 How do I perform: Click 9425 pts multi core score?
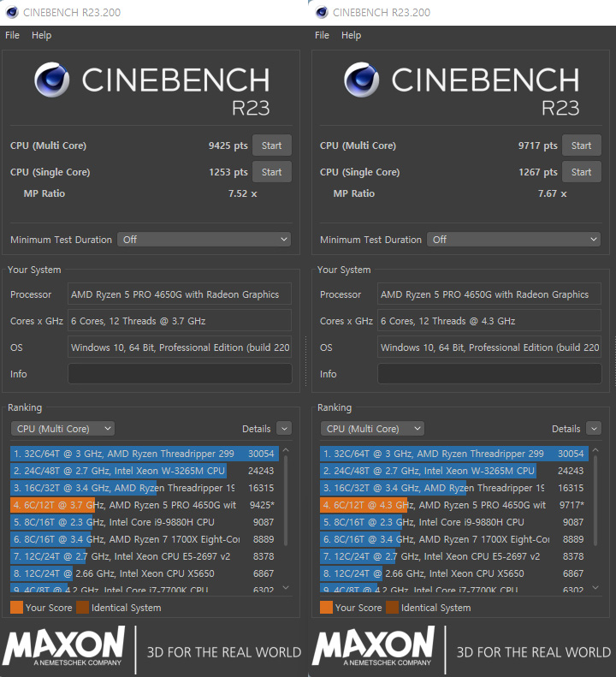click(228, 145)
